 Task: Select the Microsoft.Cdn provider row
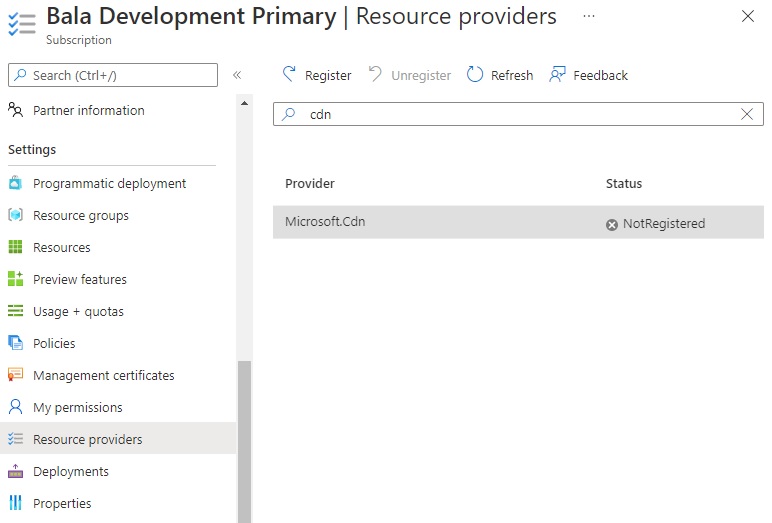pyautogui.click(x=518, y=222)
